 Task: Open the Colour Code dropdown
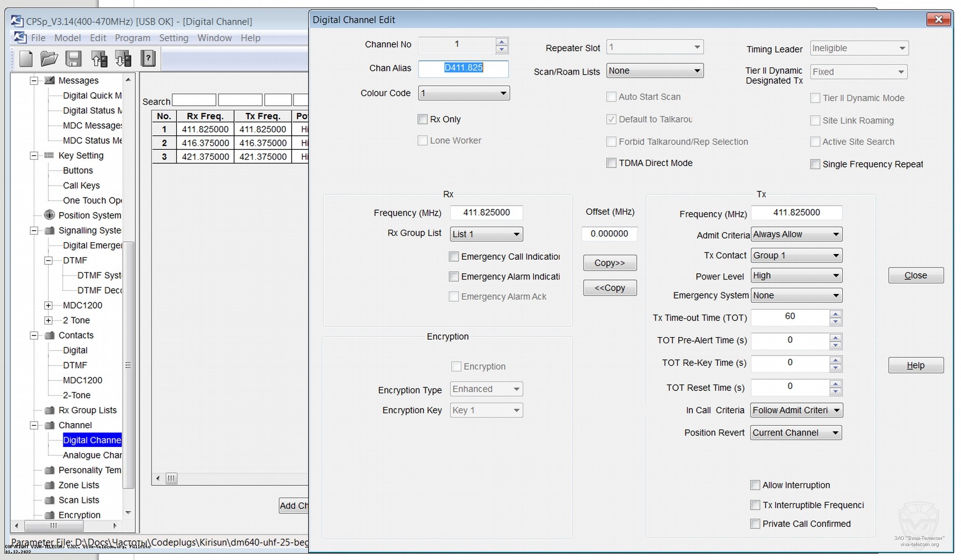pyautogui.click(x=464, y=93)
